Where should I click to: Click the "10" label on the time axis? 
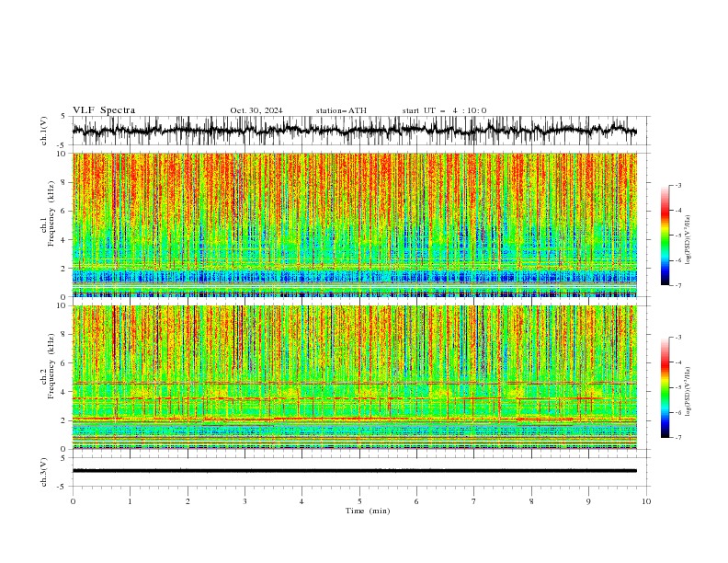(646, 501)
